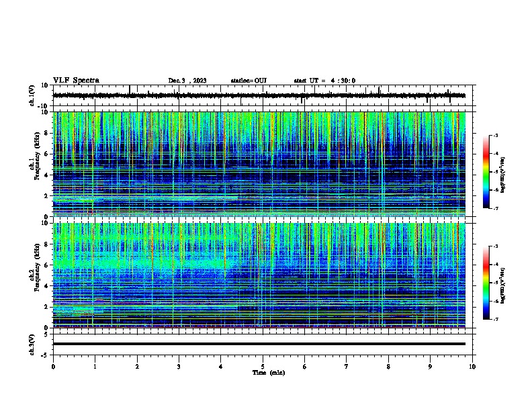The image size is (532, 411).
Task: Click the time axis tick label "9"
Action: (x=430, y=367)
